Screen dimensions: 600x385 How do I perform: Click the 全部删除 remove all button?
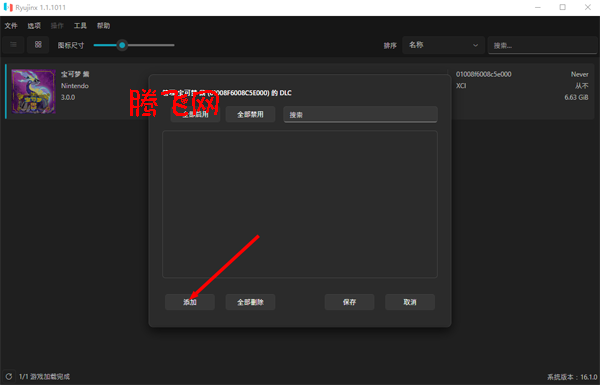coord(250,302)
